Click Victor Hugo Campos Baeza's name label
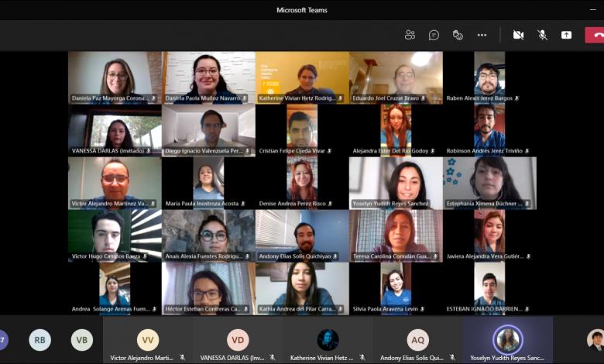Image resolution: width=604 pixels, height=364 pixels. [107, 256]
